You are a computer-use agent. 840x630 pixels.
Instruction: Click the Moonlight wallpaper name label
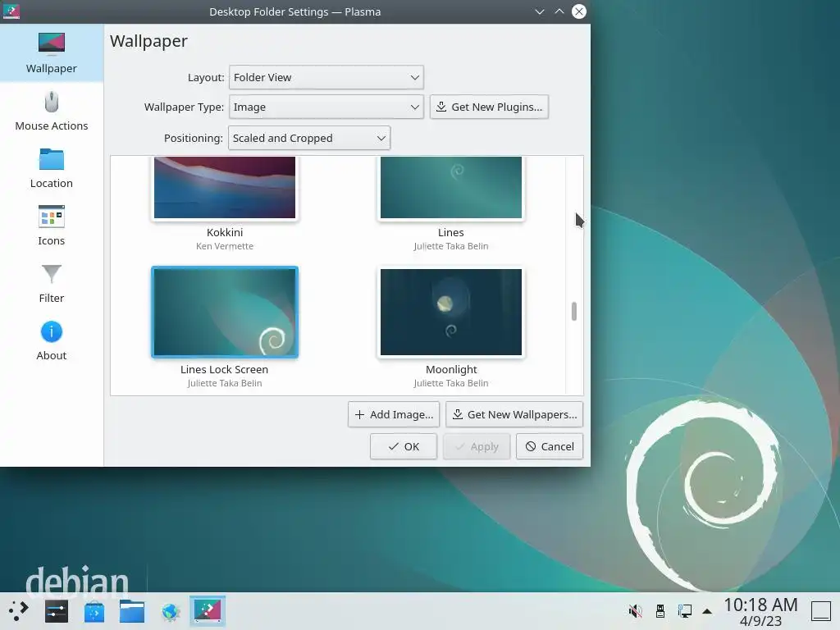(x=451, y=370)
